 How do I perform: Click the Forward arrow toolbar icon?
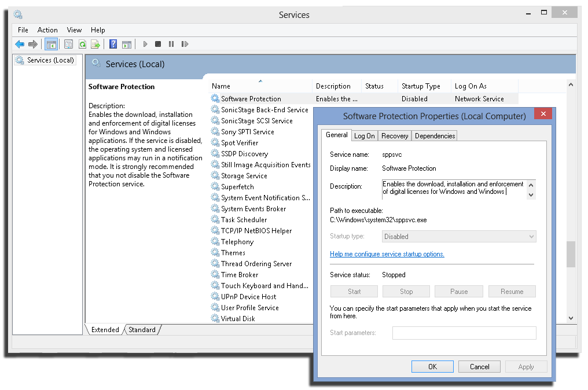33,44
